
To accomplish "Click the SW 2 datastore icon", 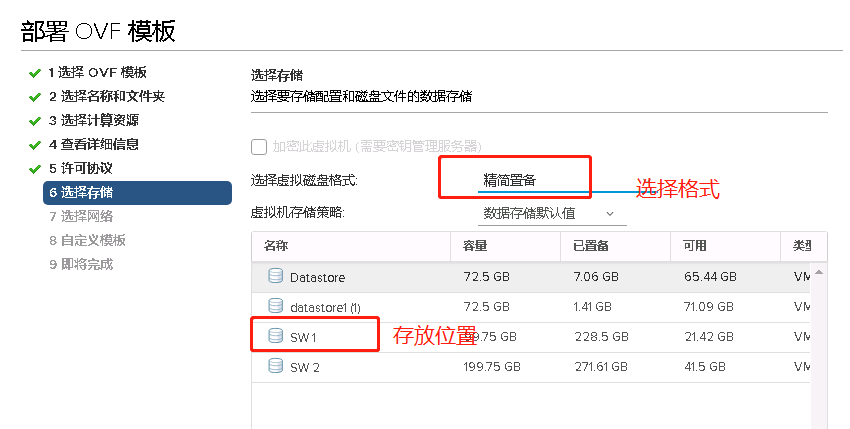I will click(x=275, y=367).
